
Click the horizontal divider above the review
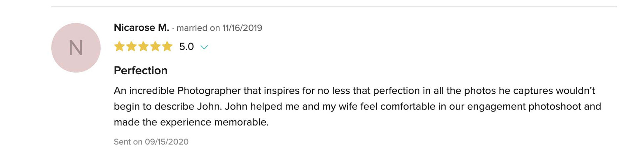pos(334,6)
